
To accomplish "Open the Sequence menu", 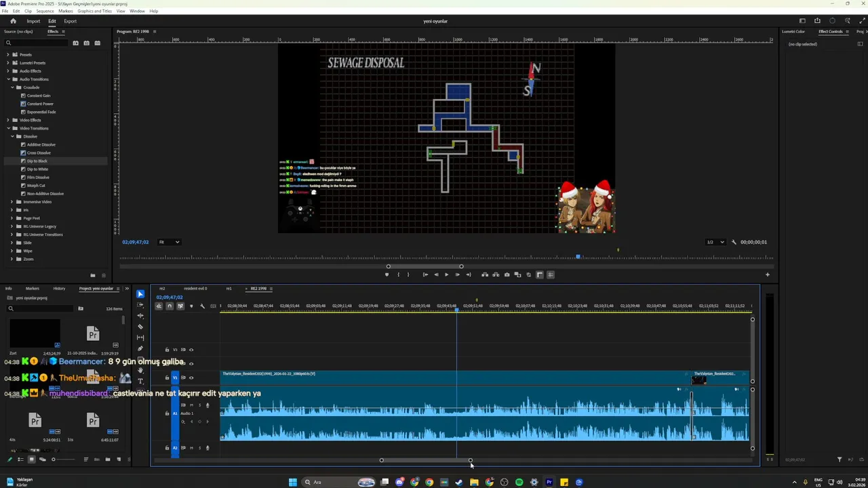I will (x=45, y=11).
